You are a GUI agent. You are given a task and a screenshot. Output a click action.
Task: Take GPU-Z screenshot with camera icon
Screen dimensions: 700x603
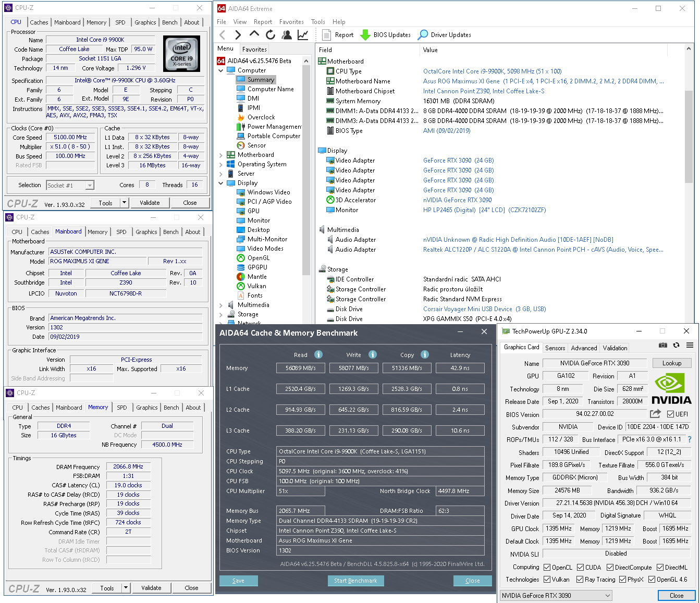(x=663, y=345)
